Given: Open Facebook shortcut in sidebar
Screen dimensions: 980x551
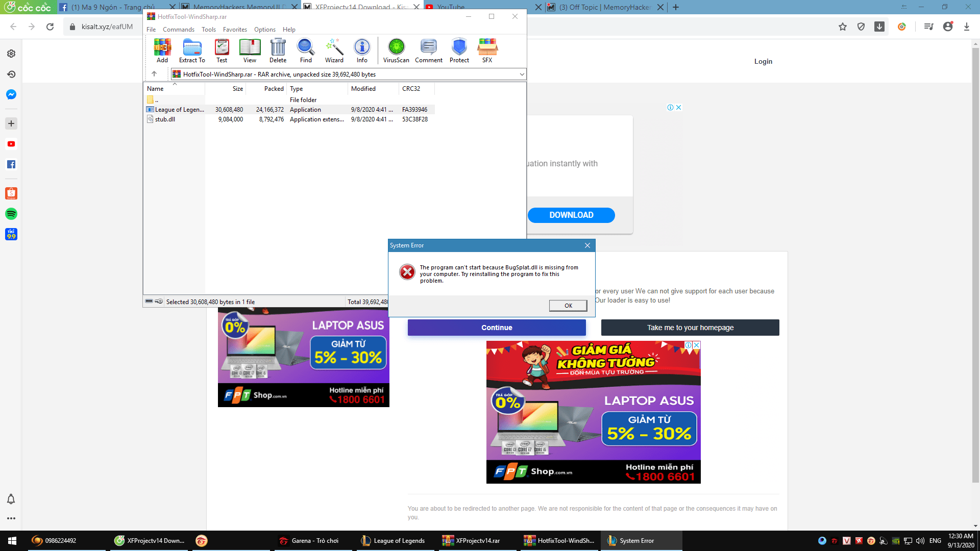Looking at the screenshot, I should coord(11,164).
